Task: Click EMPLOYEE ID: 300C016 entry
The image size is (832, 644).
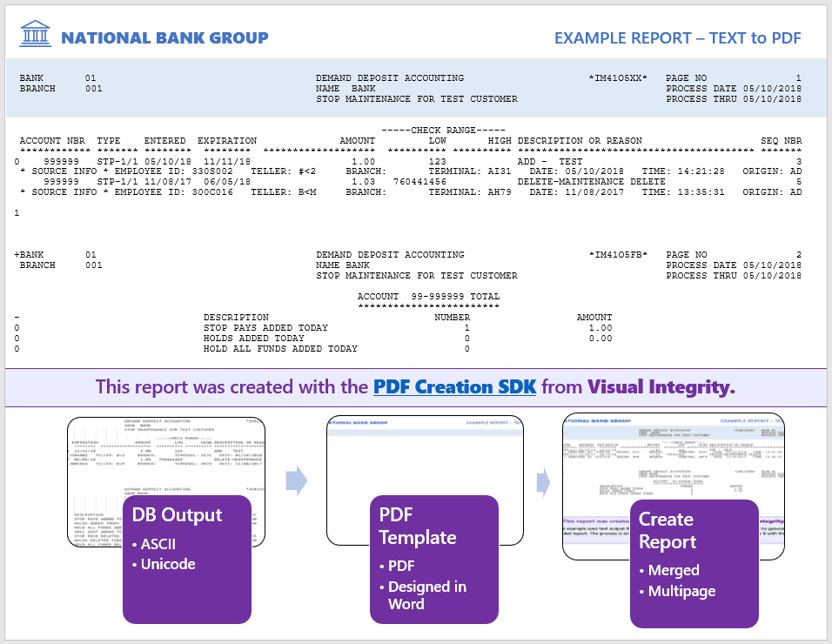Action: pos(173,192)
